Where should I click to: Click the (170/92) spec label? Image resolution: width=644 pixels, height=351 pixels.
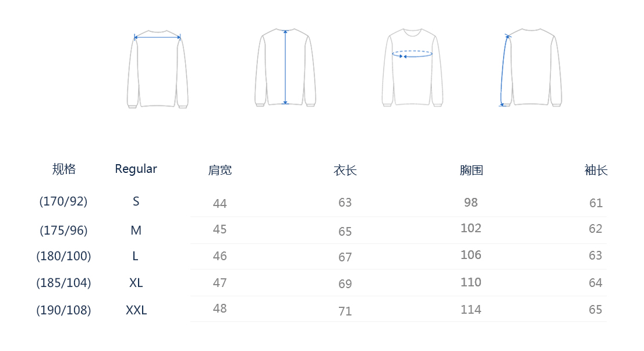(x=63, y=201)
